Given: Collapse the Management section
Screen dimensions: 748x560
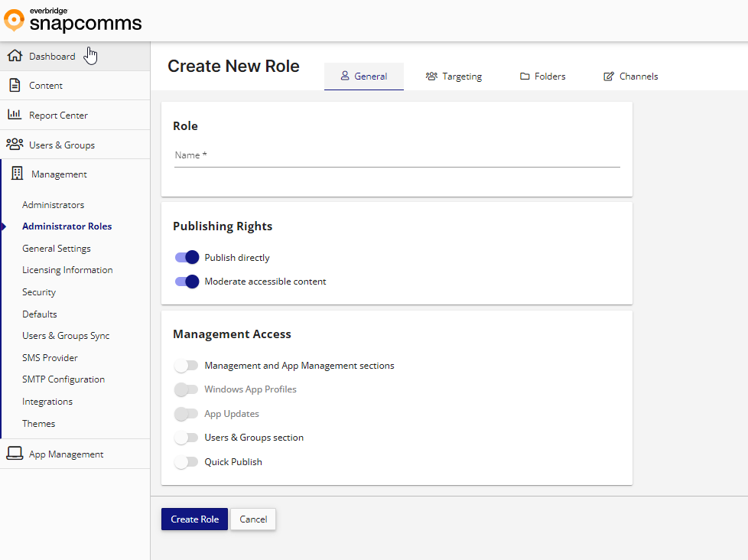Looking at the screenshot, I should [75, 174].
